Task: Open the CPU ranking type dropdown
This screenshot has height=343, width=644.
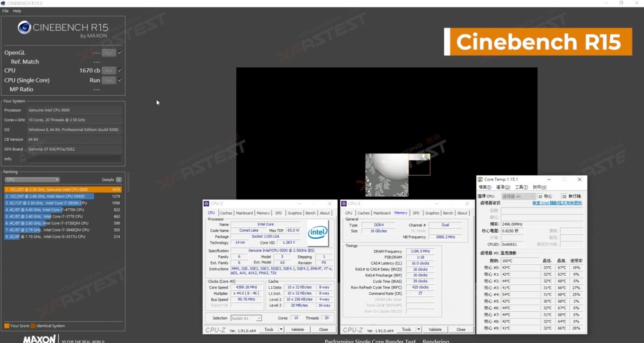Action: point(32,180)
